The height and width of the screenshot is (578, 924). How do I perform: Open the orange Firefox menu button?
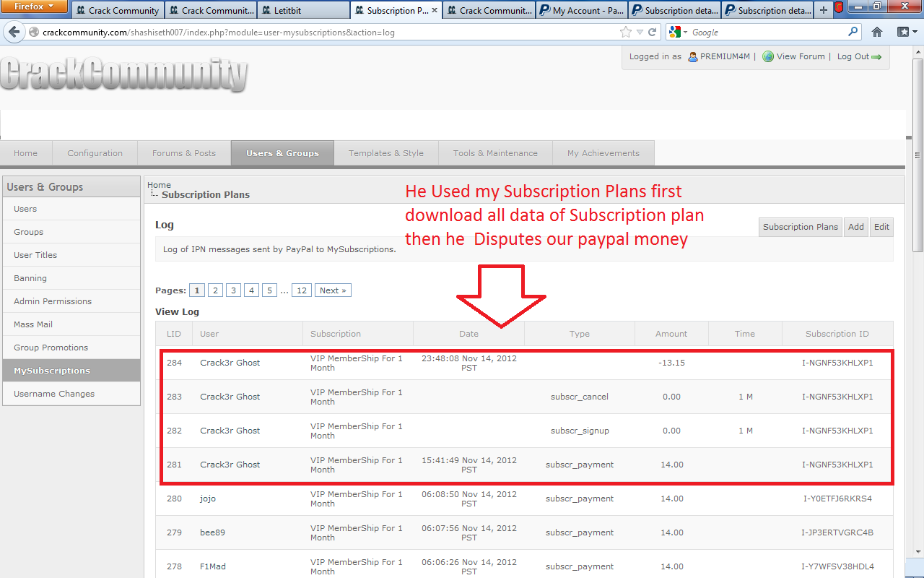35,7
